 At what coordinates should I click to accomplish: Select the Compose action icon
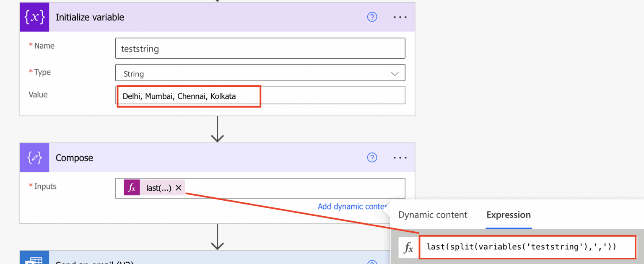coord(34,158)
